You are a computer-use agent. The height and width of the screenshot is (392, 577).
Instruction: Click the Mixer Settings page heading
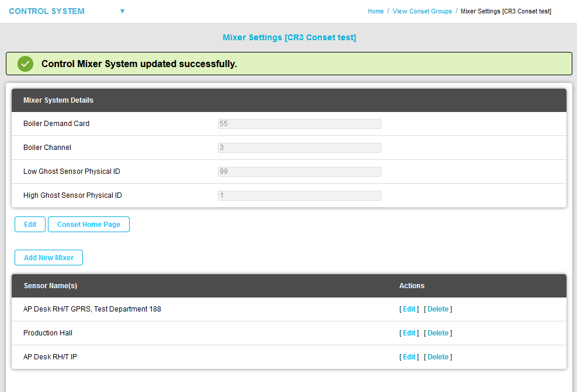coord(289,37)
